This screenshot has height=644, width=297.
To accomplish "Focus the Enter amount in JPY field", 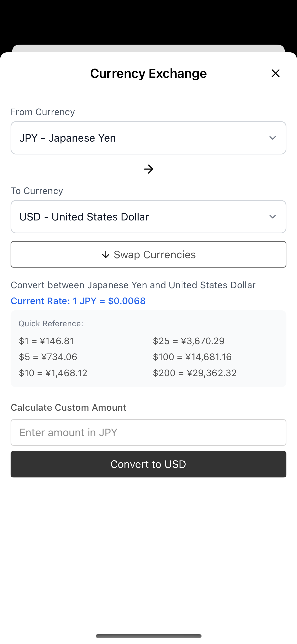I will click(148, 432).
